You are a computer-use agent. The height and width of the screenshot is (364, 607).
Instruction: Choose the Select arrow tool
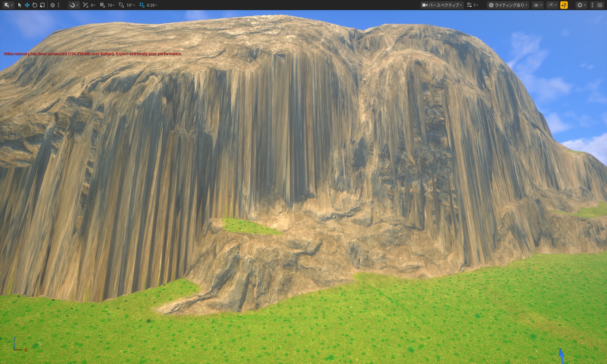click(x=20, y=5)
